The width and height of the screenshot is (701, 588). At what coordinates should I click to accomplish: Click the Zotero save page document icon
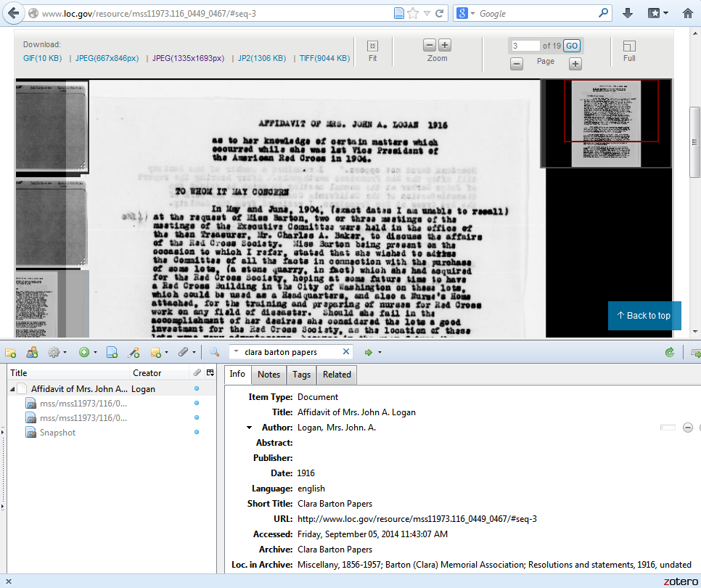112,353
